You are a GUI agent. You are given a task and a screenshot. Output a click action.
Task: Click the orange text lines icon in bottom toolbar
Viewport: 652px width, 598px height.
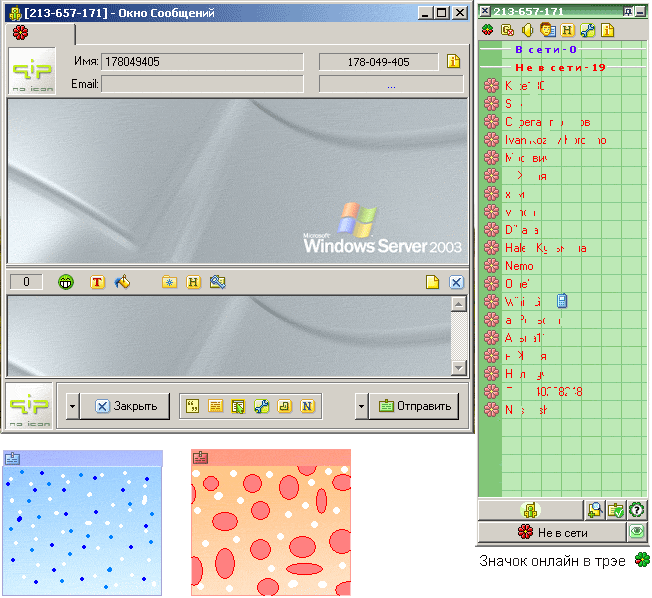[x=215, y=406]
